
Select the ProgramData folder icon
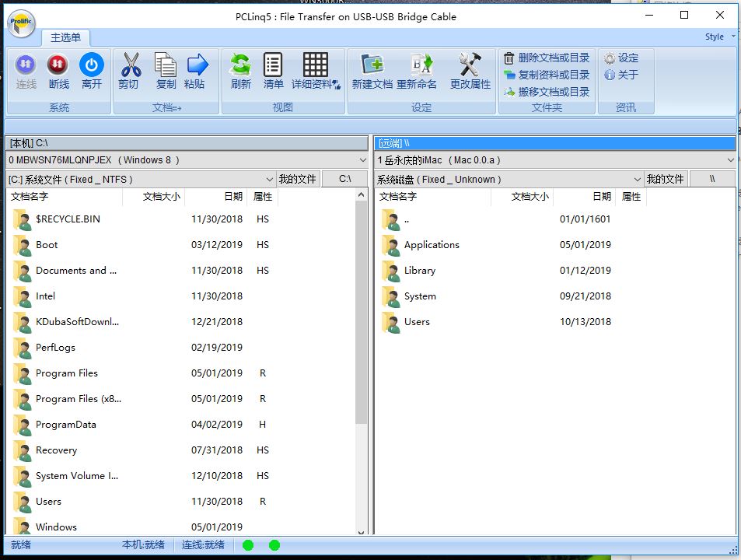click(x=23, y=425)
